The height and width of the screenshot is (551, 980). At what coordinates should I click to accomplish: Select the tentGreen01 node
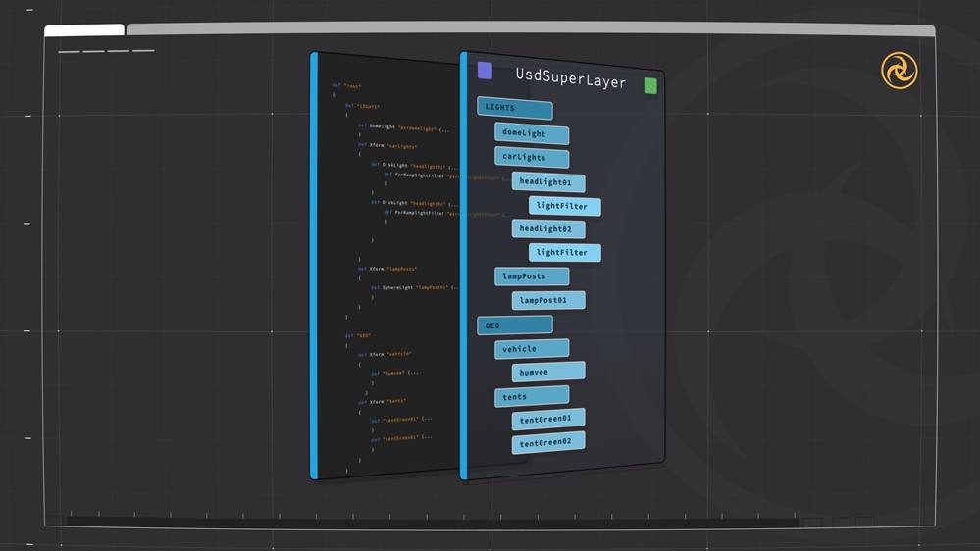[548, 420]
